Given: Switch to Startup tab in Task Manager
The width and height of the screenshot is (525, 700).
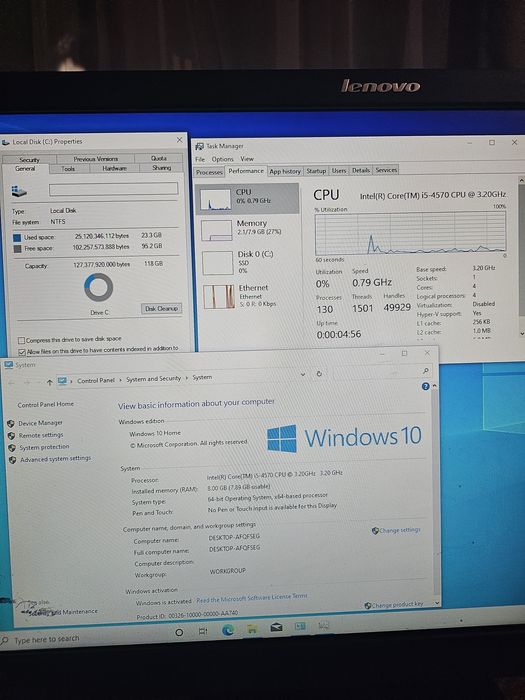Looking at the screenshot, I should tap(316, 171).
